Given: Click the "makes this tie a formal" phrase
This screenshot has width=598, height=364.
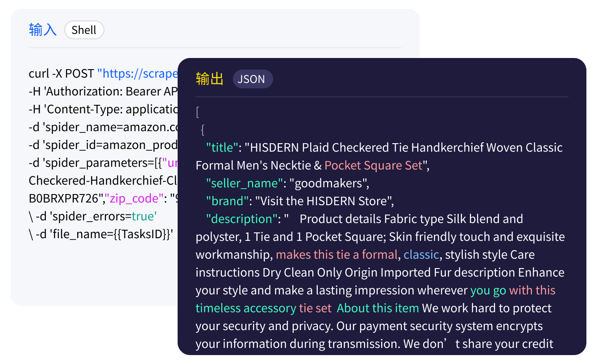Looking at the screenshot, I should pos(336,254).
